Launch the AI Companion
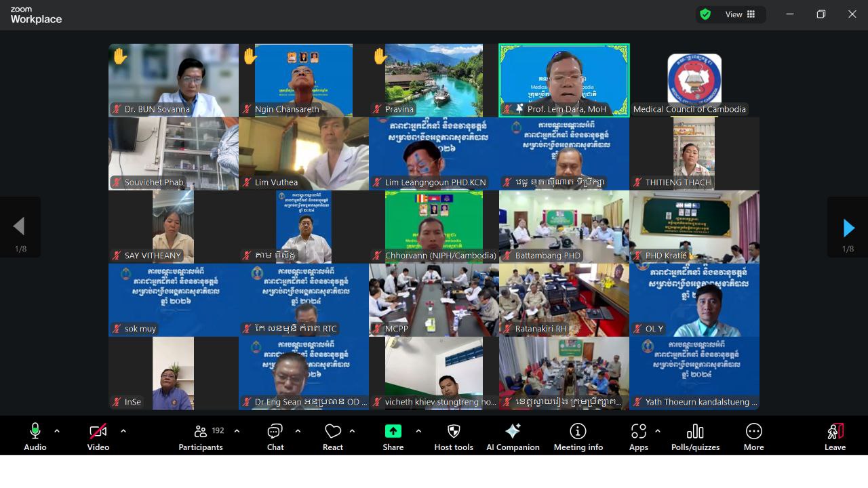 coord(513,436)
